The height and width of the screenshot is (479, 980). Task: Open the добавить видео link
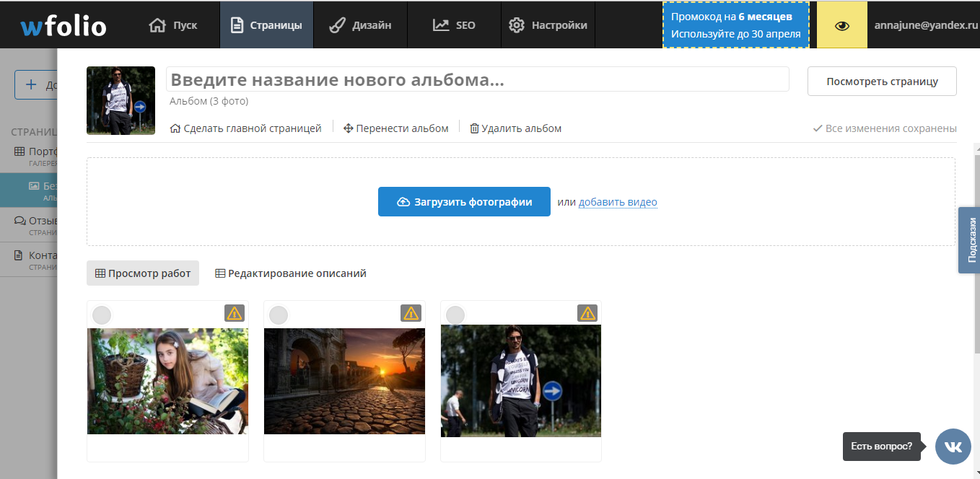coord(617,202)
